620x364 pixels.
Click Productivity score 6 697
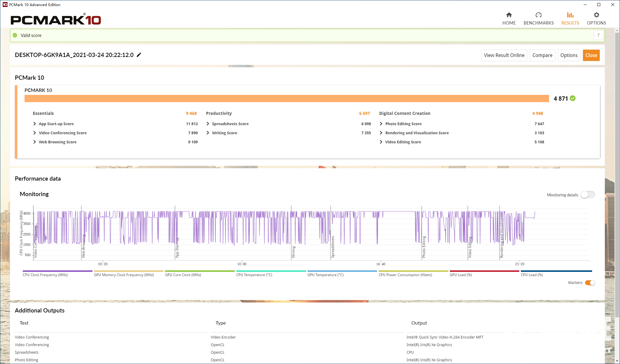pos(364,113)
